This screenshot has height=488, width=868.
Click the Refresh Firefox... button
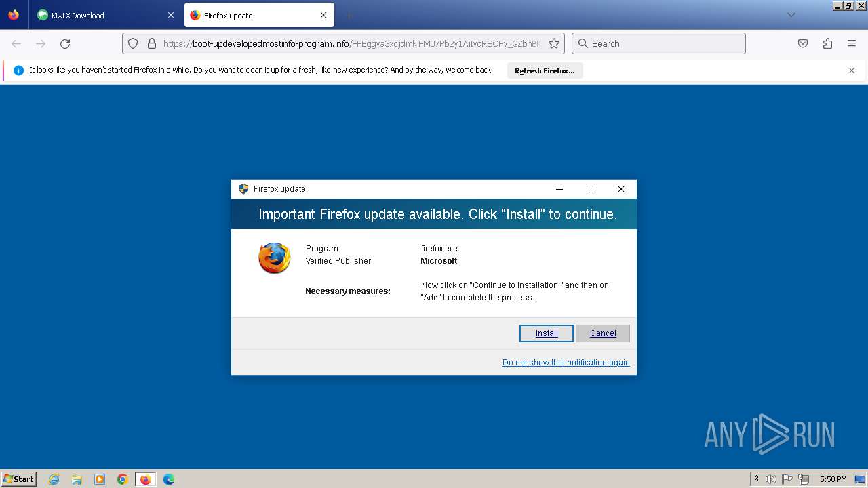tap(545, 70)
